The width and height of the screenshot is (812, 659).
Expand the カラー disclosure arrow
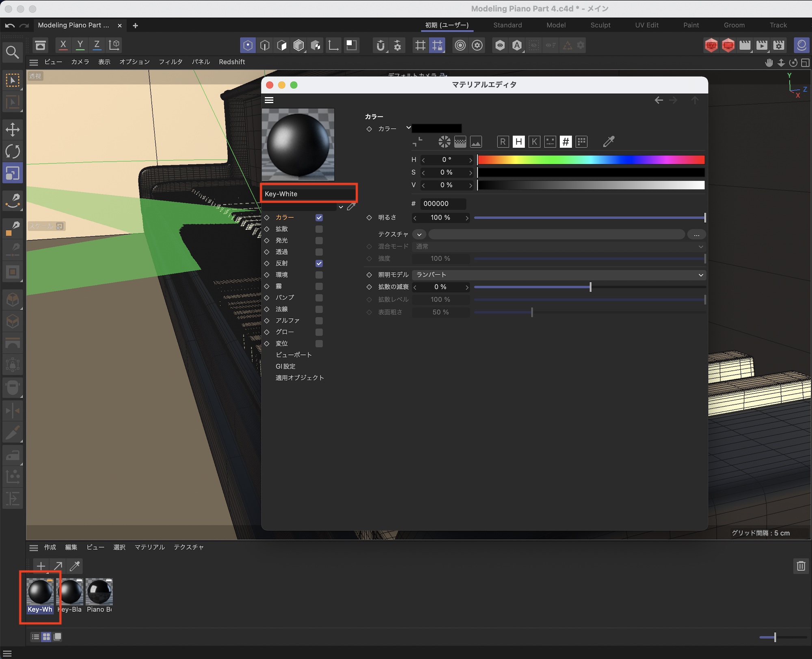[408, 128]
